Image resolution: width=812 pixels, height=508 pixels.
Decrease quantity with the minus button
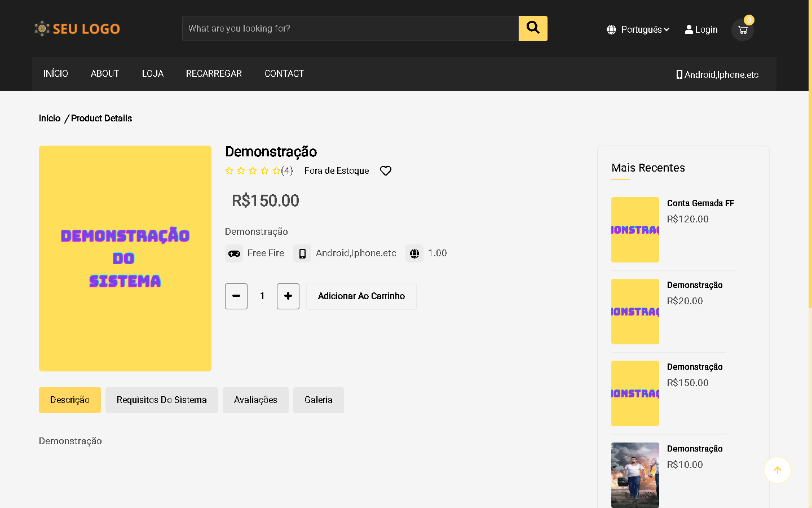click(x=236, y=296)
